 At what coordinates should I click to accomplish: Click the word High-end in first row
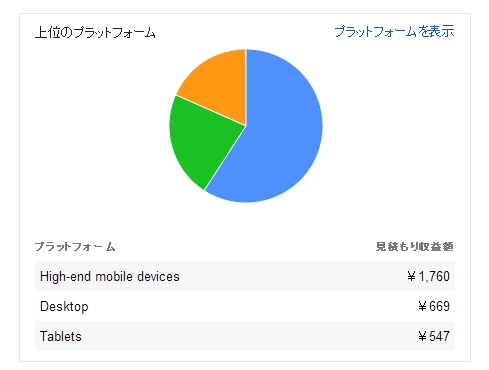65,277
